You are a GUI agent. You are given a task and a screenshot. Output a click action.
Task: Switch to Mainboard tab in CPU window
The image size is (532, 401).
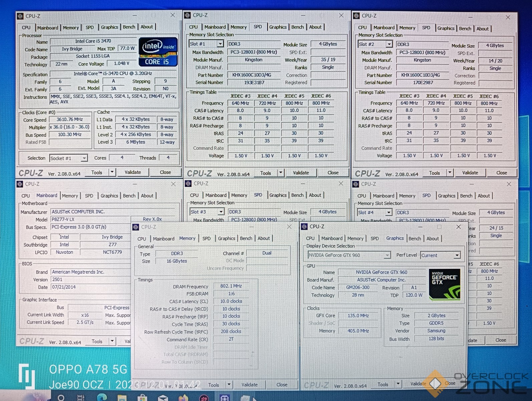pyautogui.click(x=47, y=28)
